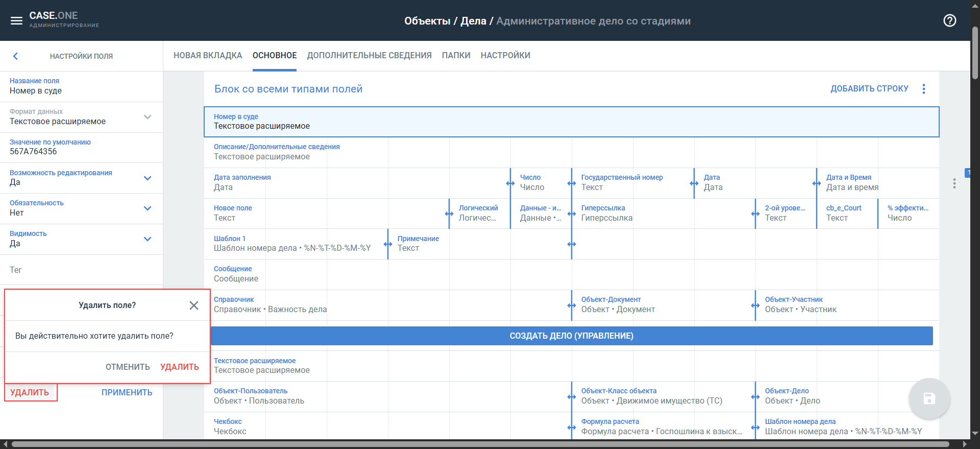
Task: Expand Возможность редактирования dropdown
Action: [148, 178]
